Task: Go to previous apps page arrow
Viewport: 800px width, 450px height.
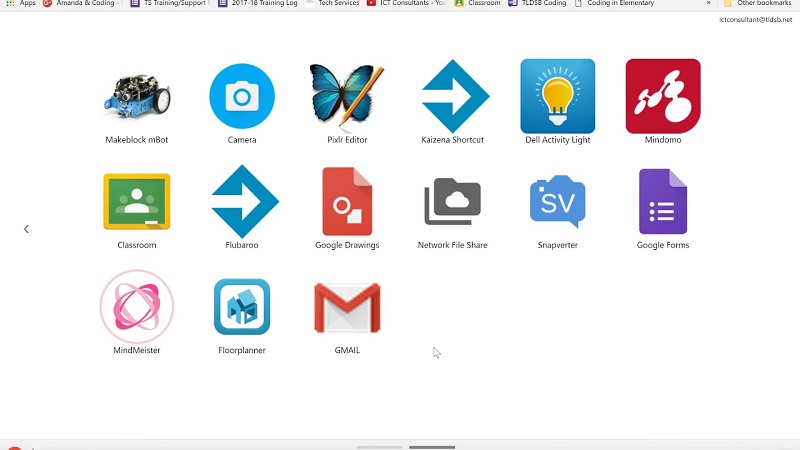Action: [x=26, y=229]
